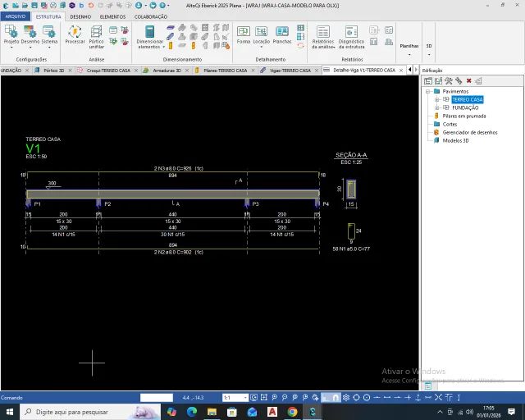525x420 pixels.
Task: Open Microsoft Edge from the taskbar
Action: [192, 412]
